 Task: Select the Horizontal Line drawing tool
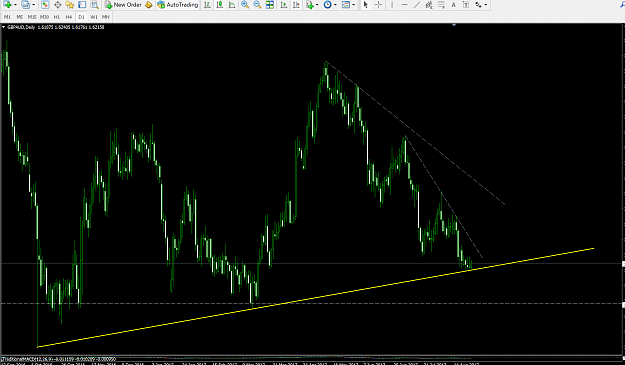404,4
